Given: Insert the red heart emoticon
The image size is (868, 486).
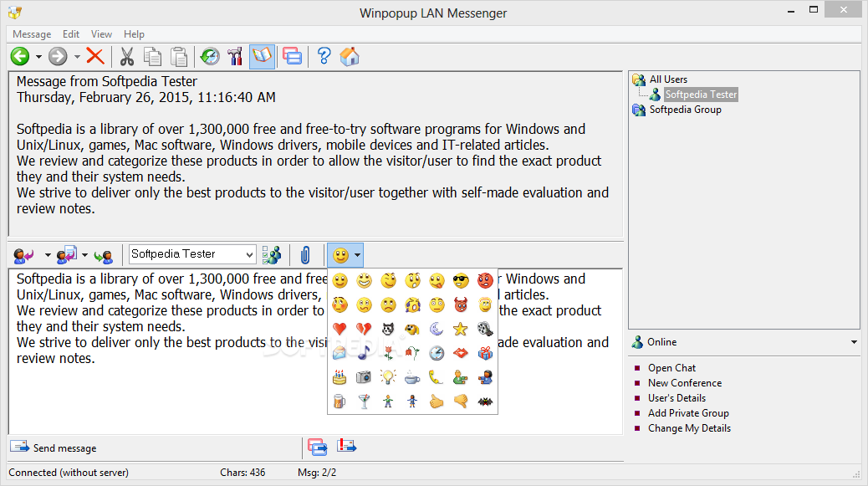Looking at the screenshot, I should click(x=340, y=329).
